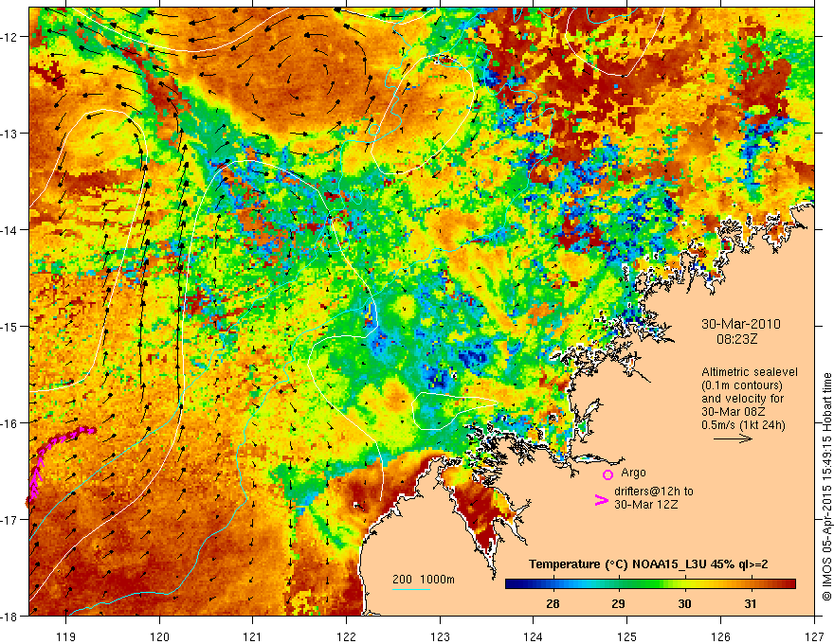Click latitude axis label -15
The image size is (834, 644).
[10, 326]
